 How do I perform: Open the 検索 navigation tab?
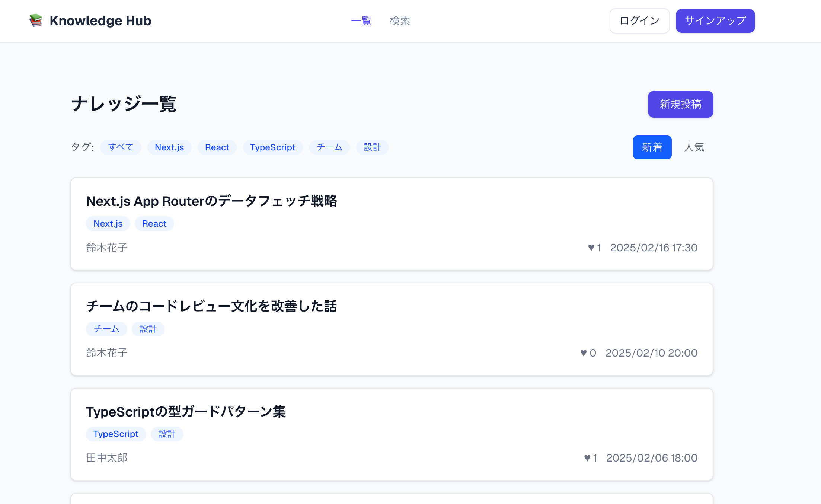click(x=400, y=21)
